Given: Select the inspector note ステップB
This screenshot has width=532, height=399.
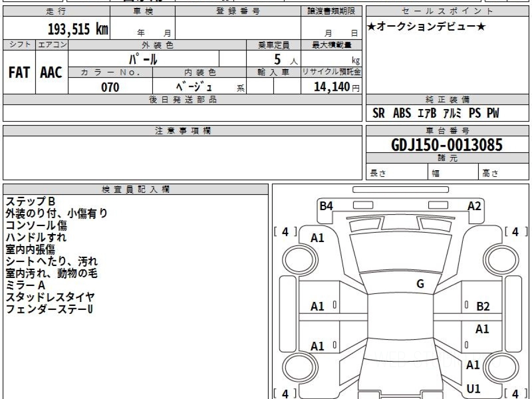Looking at the screenshot, I should click(30, 202).
